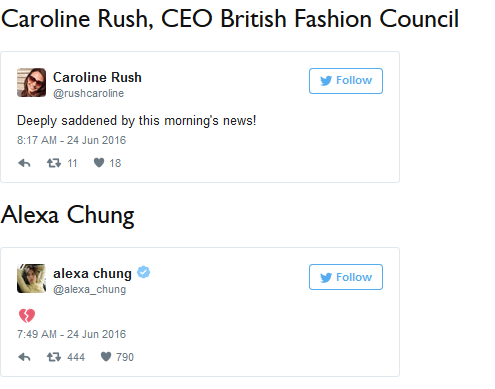Click reply arrow on alexa chung's tweet
The height and width of the screenshot is (389, 495).
tap(24, 357)
